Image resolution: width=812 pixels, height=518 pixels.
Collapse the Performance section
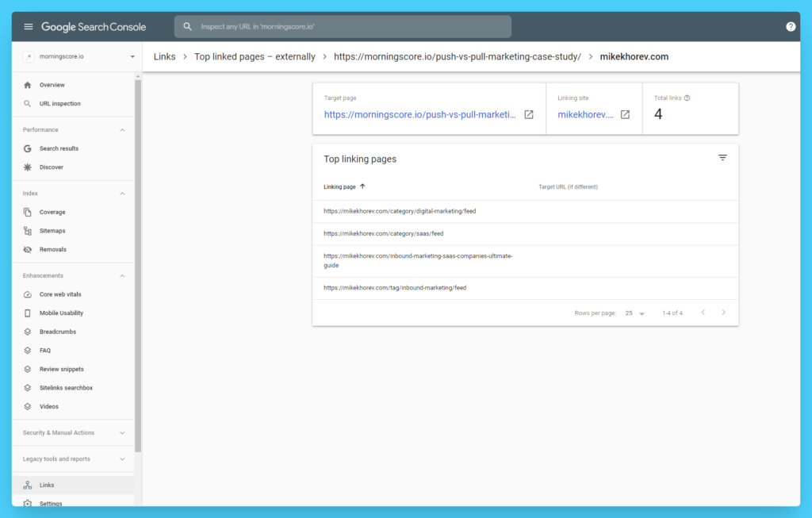pos(122,129)
